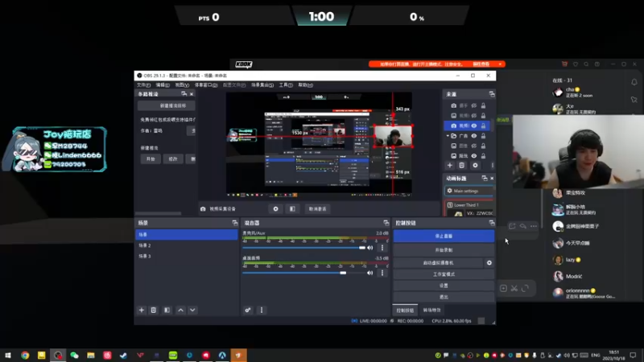Show the hidden first source via eye icon

point(474,106)
